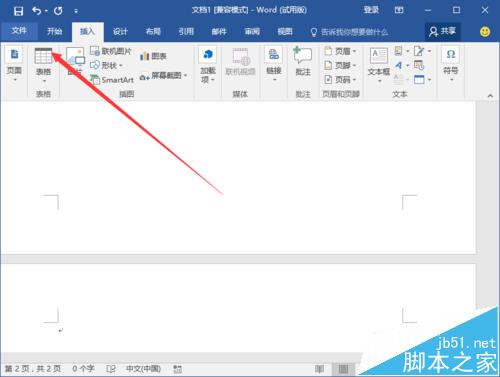Click the Table (表格) grid icon

pos(44,56)
